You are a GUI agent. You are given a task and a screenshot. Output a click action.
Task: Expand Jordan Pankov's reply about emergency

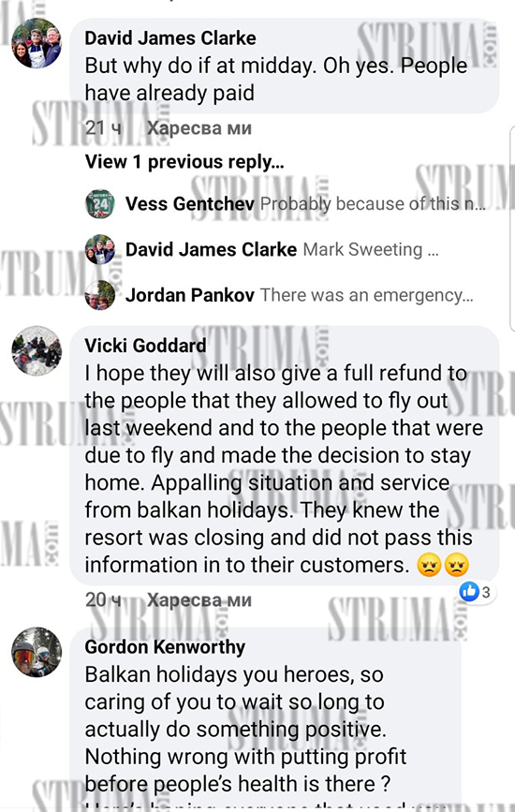coord(366,295)
